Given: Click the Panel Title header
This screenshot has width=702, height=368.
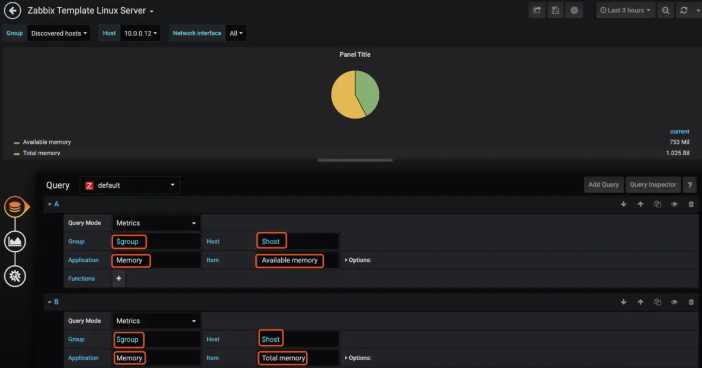Looking at the screenshot, I should point(355,54).
